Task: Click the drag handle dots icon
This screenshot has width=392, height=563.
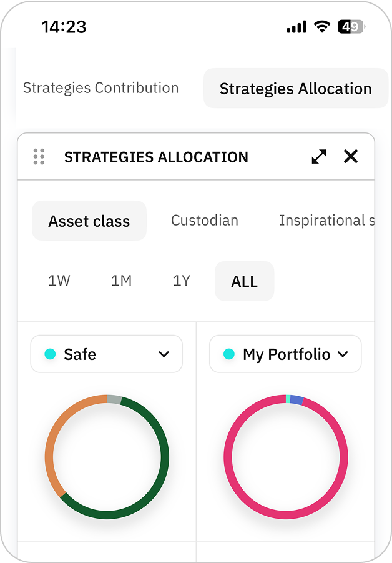Action: tap(39, 157)
